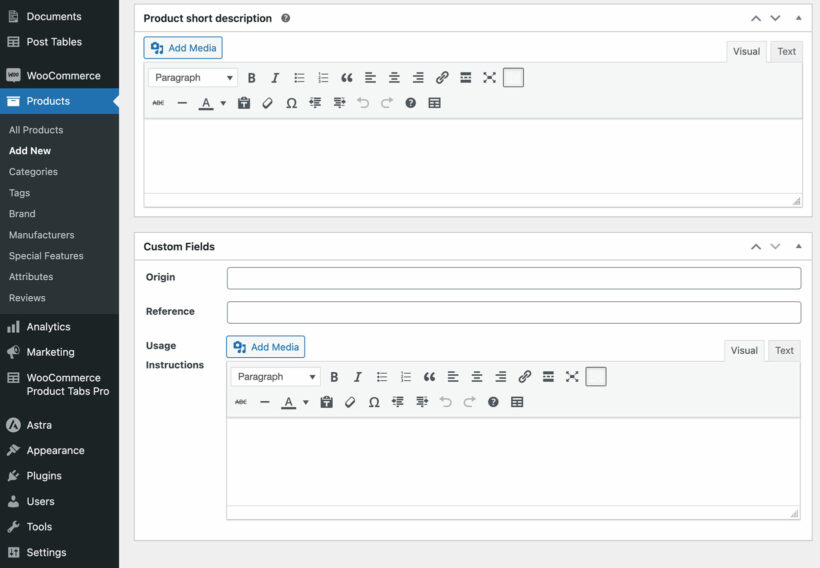Switch short description editor to Visual tab
The width and height of the screenshot is (820, 568).
pyautogui.click(x=746, y=52)
